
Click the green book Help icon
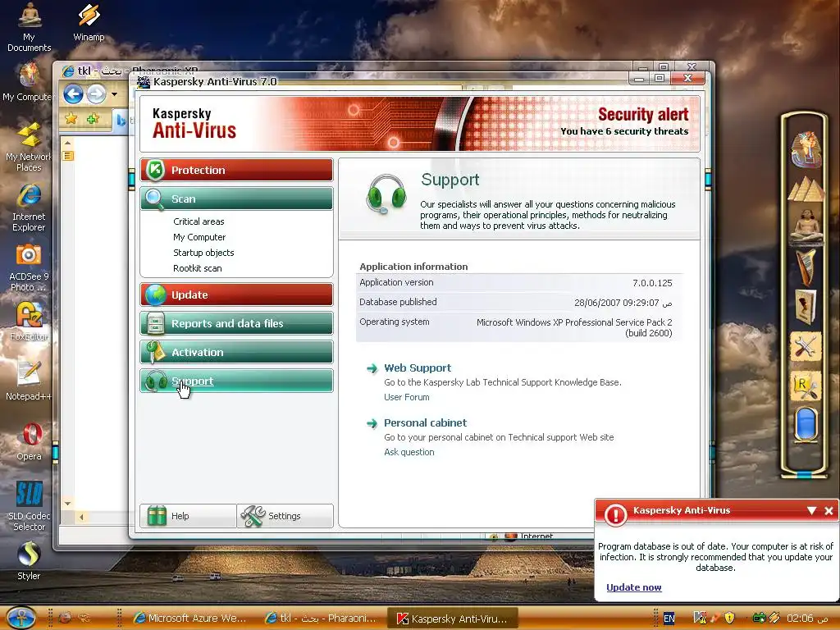pyautogui.click(x=157, y=516)
